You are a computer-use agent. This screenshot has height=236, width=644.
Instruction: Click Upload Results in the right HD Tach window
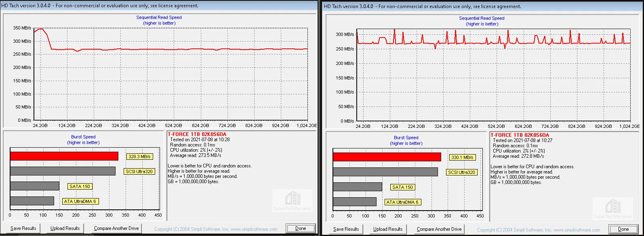coord(388,229)
